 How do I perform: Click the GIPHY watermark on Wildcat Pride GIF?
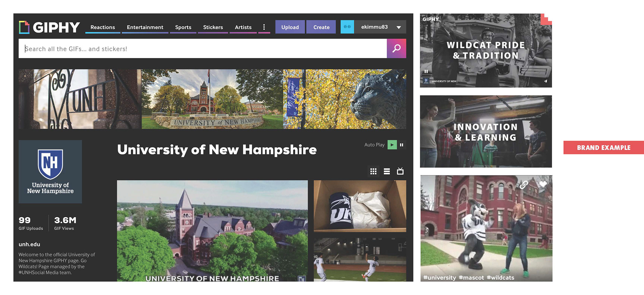click(x=431, y=19)
